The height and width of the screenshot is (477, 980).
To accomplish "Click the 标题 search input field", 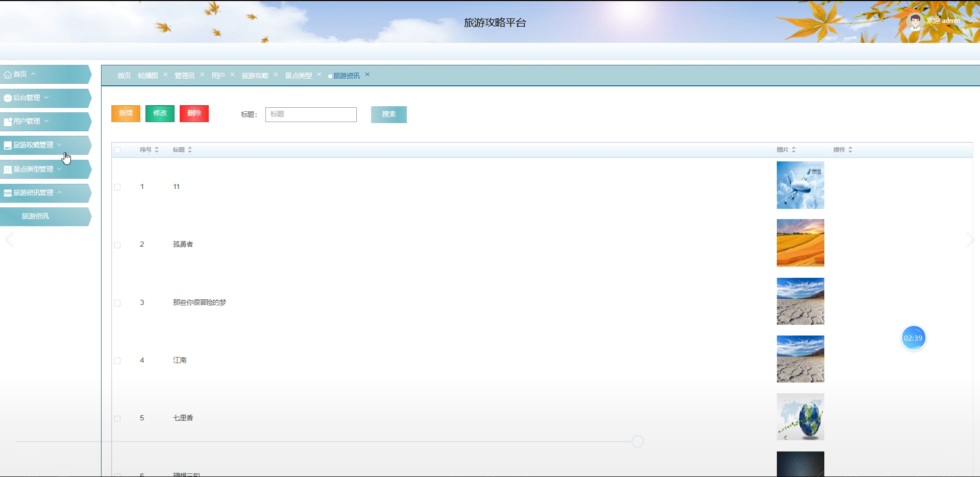I will (311, 114).
